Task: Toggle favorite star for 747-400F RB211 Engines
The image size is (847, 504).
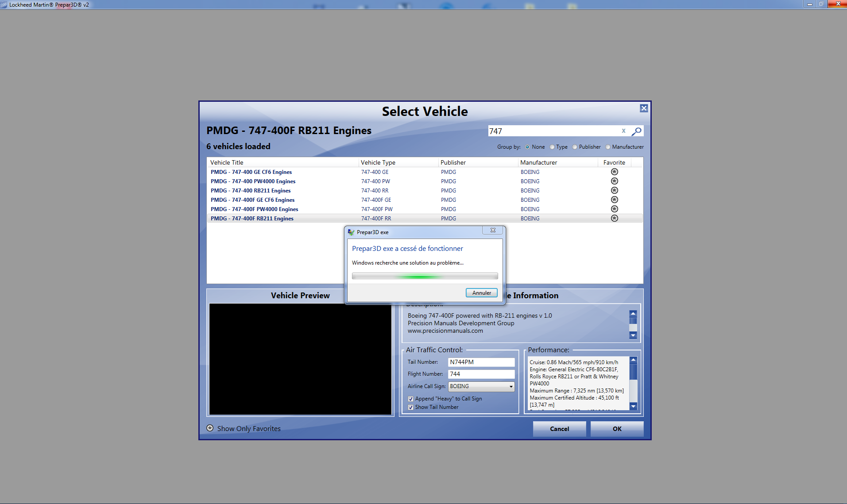Action: 614,218
